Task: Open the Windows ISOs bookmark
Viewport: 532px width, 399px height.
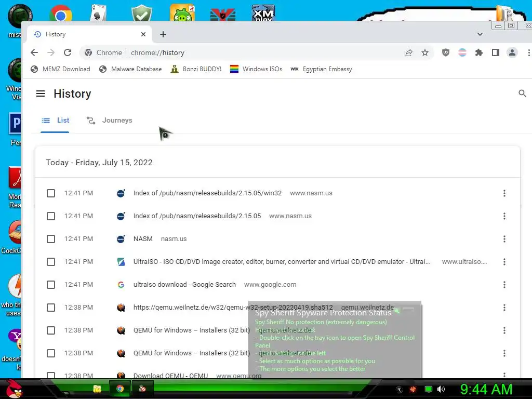Action: coord(256,69)
